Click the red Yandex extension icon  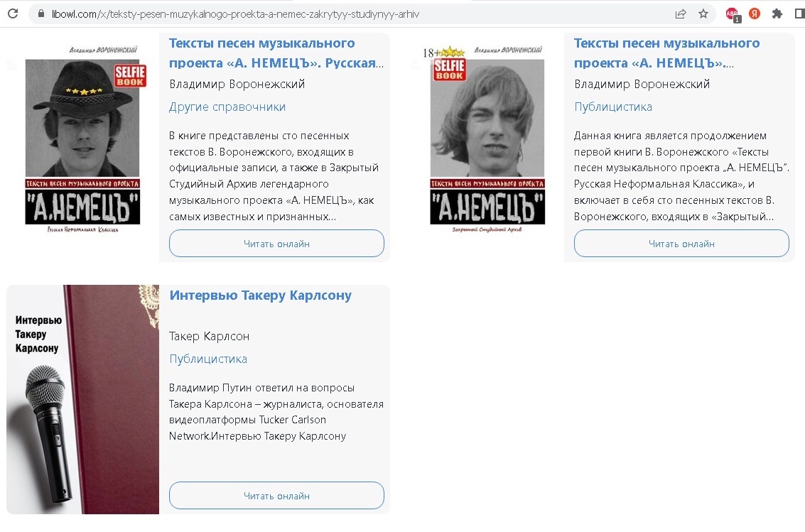[754, 14]
